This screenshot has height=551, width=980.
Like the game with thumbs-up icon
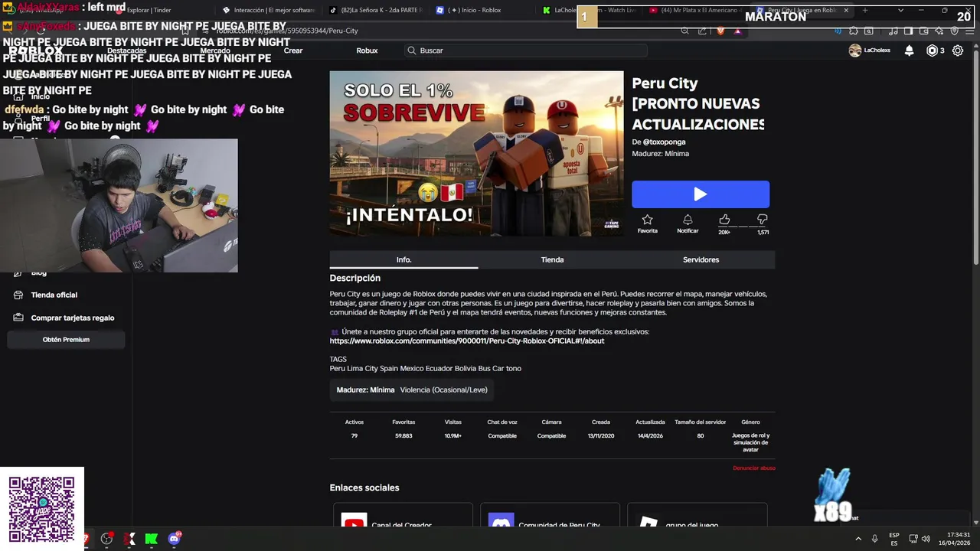[x=724, y=220]
